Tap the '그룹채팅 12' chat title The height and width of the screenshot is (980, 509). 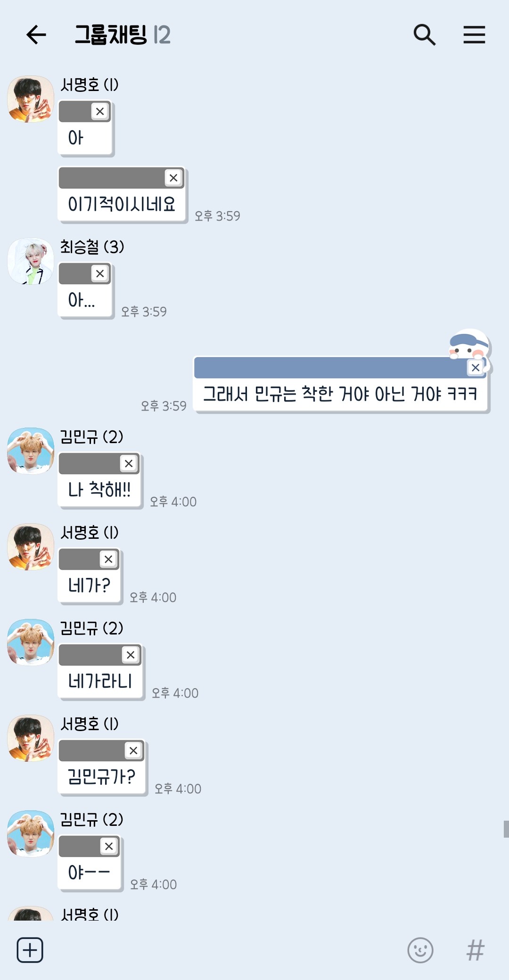point(123,35)
